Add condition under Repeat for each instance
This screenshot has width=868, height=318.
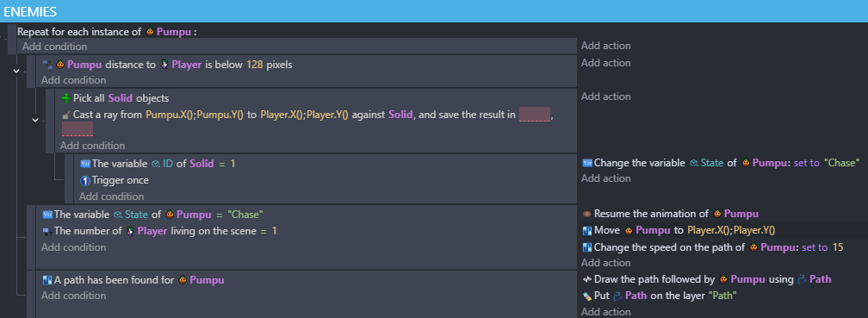click(x=54, y=47)
